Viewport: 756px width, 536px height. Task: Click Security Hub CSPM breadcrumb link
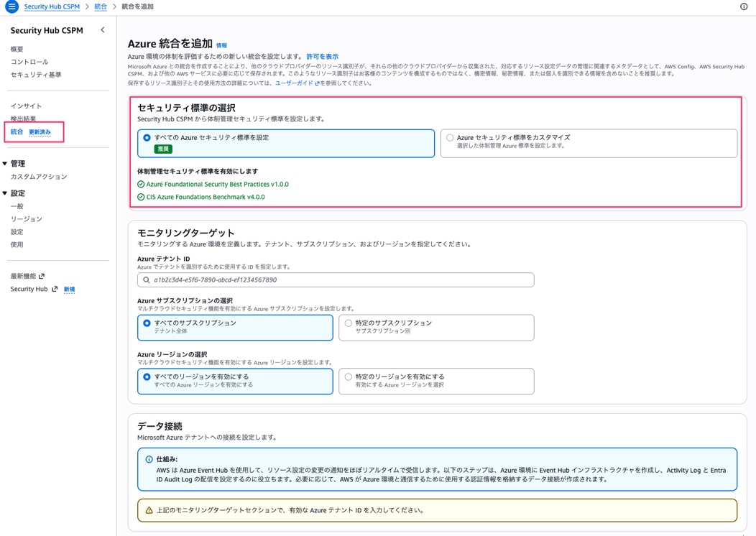tap(52, 6)
